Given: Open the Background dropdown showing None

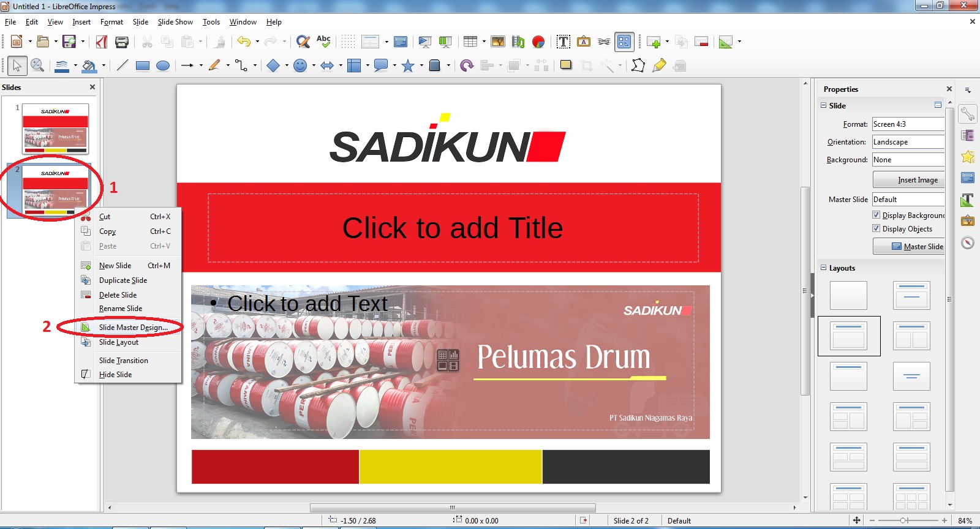Looking at the screenshot, I should pyautogui.click(x=908, y=159).
